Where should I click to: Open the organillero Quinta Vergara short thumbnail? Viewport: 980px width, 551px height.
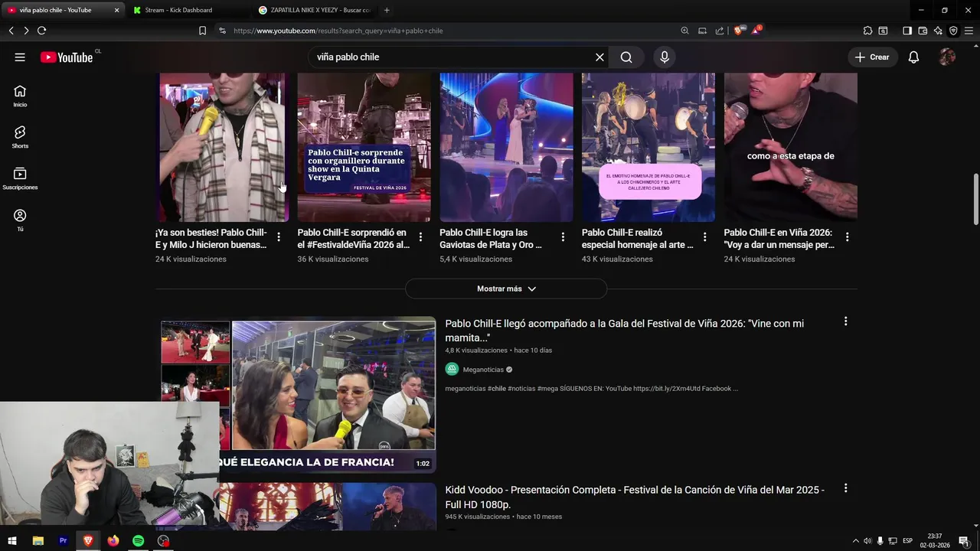pyautogui.click(x=364, y=147)
